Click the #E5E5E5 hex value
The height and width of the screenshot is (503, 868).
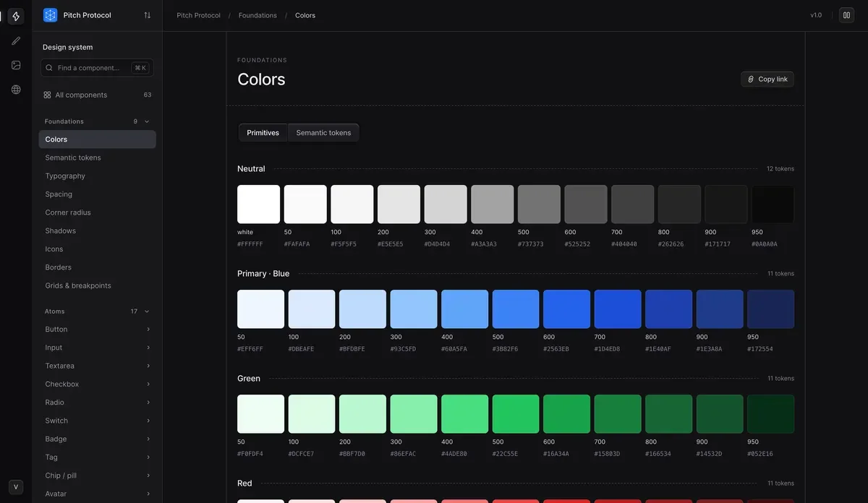click(390, 244)
